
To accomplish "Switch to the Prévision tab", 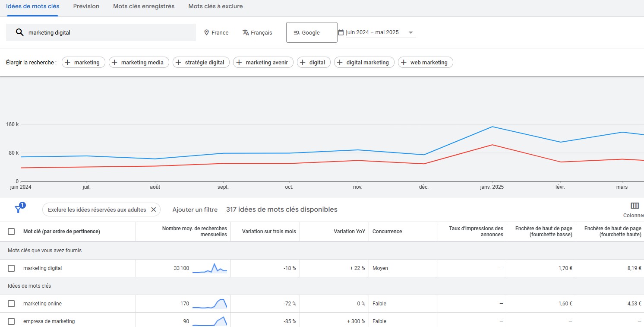I will point(86,6).
